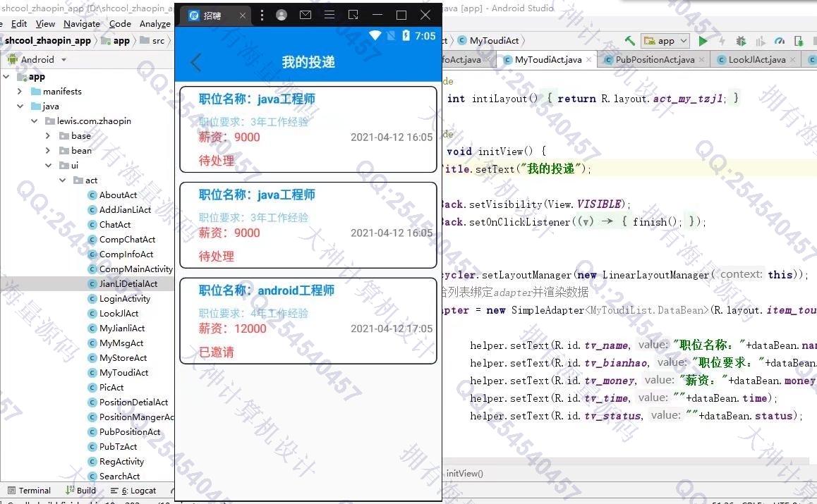Open app run configuration dropdown
Viewport: 817px width, 504px height.
coord(665,41)
